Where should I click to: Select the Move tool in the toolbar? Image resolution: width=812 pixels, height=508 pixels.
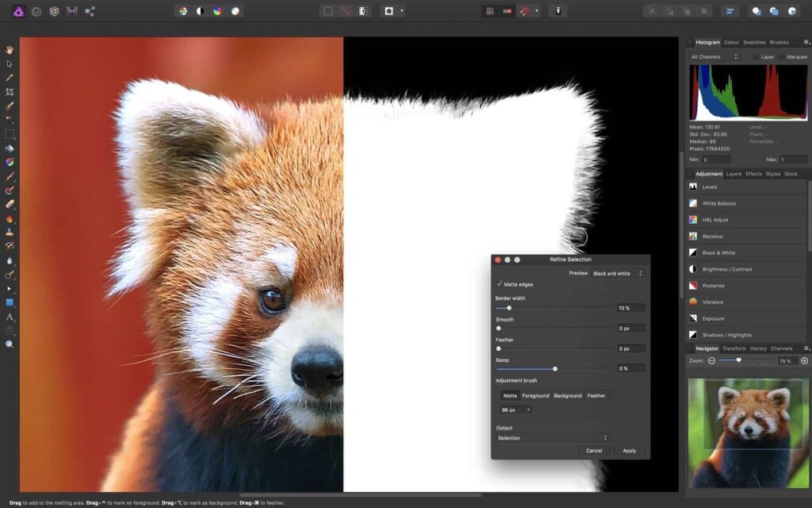(x=10, y=63)
